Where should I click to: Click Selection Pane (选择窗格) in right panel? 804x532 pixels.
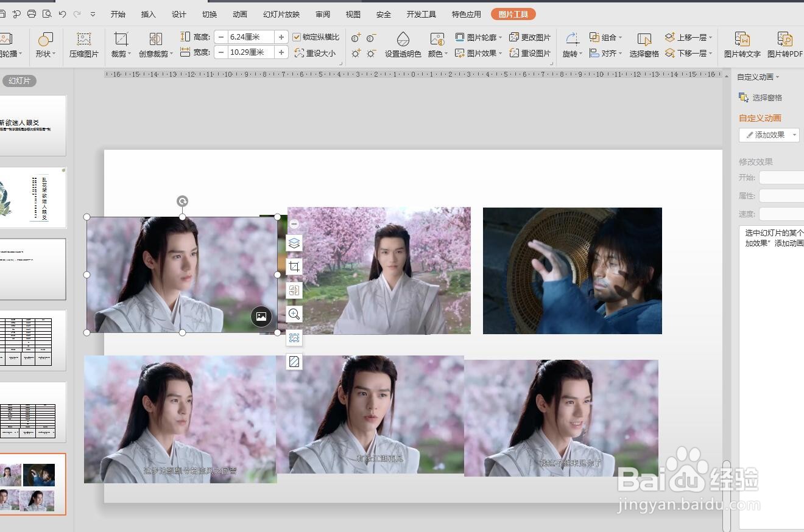pyautogui.click(x=761, y=97)
